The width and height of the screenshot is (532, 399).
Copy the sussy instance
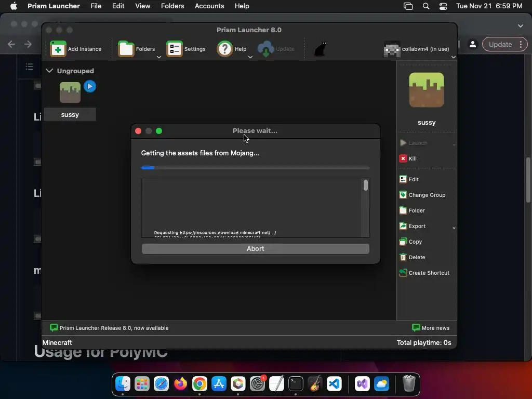410,242
